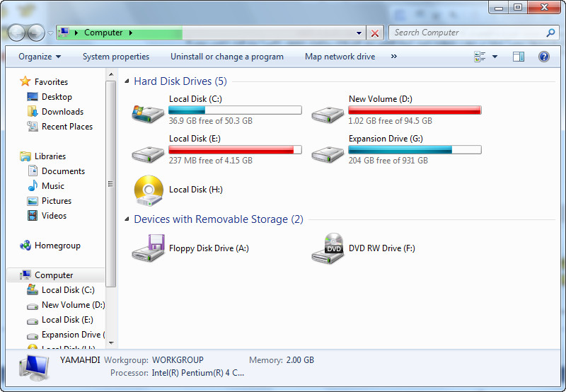
Task: Click Computer in the address breadcrumb
Action: tap(103, 33)
